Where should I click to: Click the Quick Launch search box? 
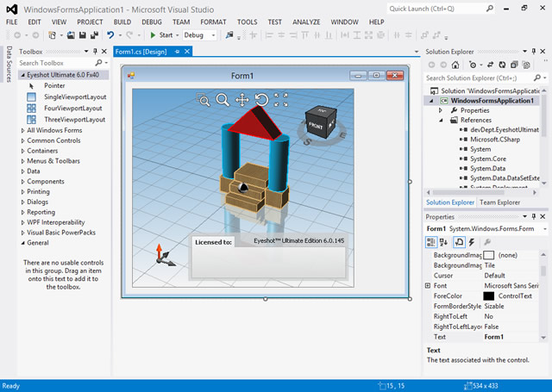(x=441, y=9)
